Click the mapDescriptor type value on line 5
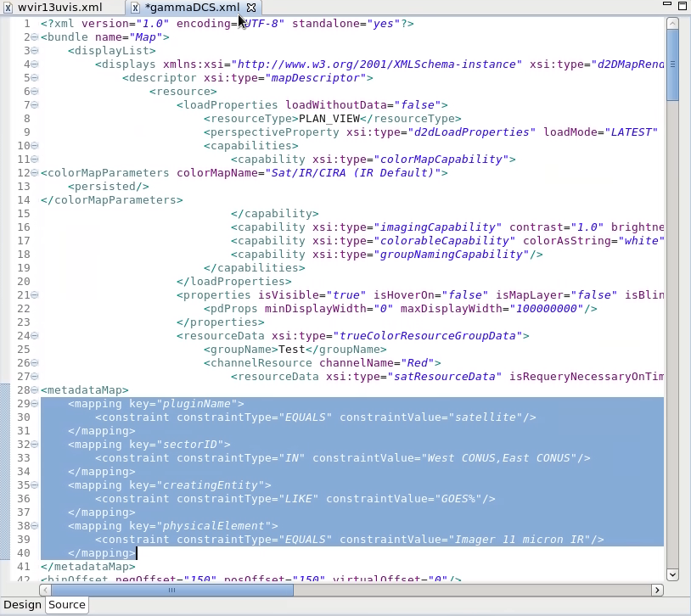The width and height of the screenshot is (691, 616). coord(316,78)
